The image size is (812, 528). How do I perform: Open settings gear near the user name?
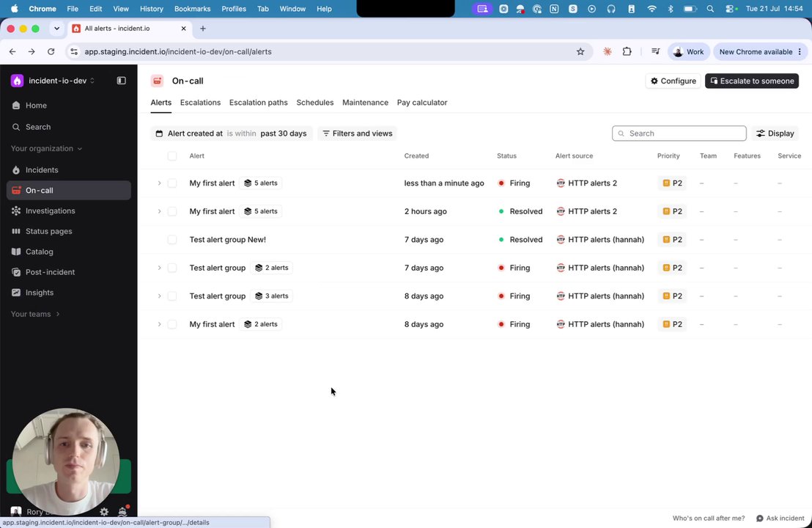pyautogui.click(x=104, y=512)
